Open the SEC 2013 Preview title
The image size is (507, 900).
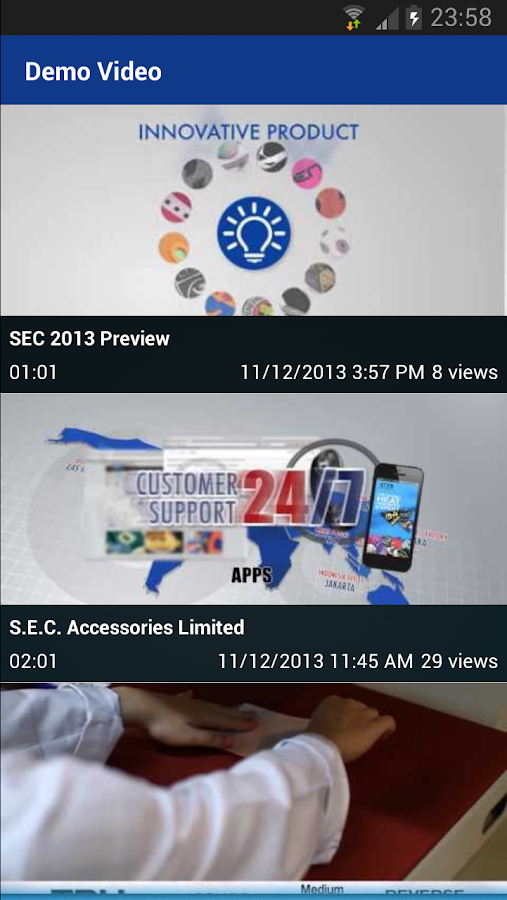[x=90, y=339]
